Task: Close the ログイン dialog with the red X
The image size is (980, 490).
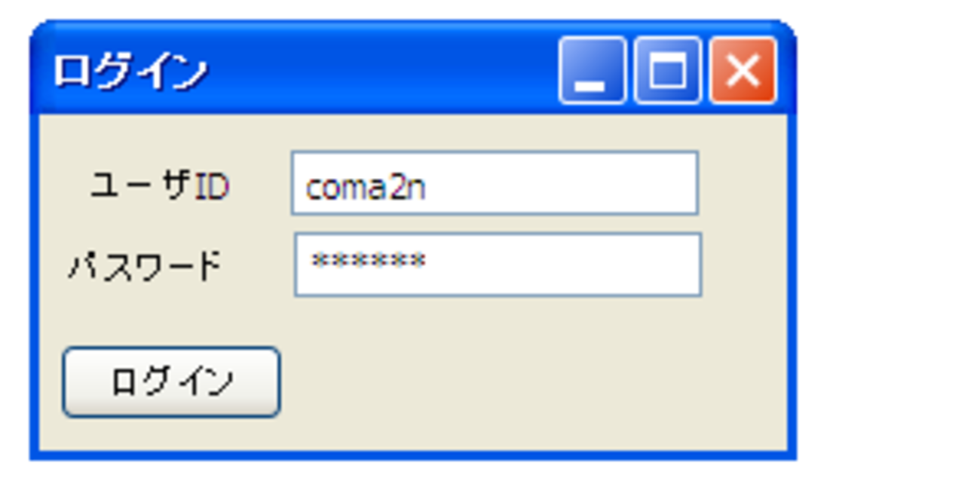Action: (x=743, y=70)
